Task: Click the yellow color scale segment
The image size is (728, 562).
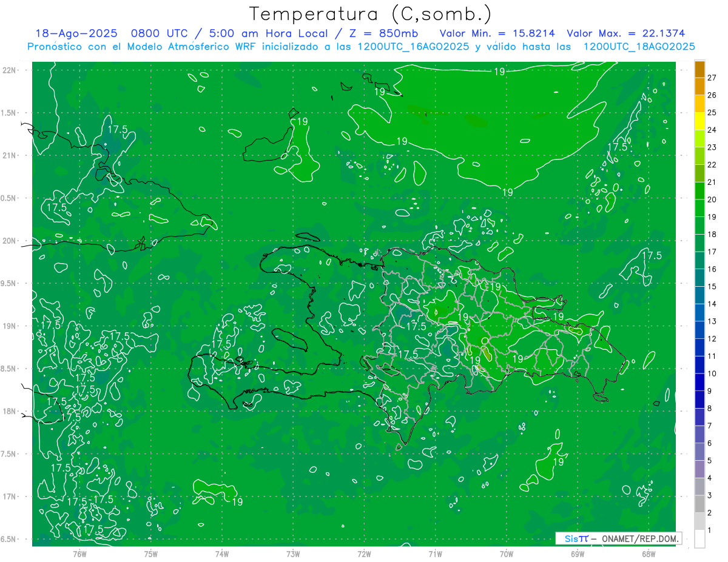Action: tap(699, 121)
